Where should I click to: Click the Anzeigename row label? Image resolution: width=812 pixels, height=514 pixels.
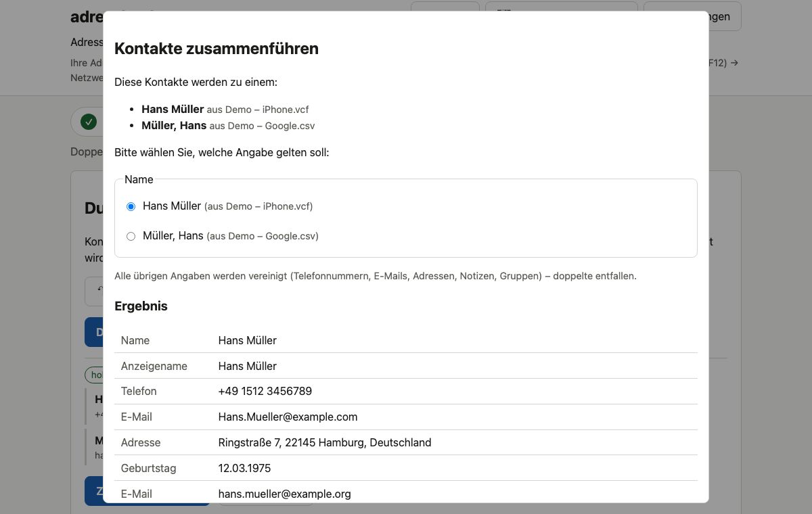tap(154, 366)
